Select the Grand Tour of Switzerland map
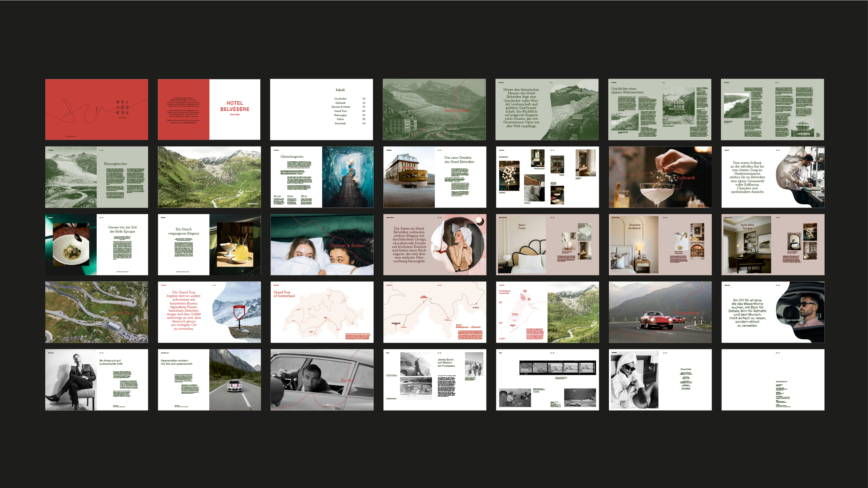The image size is (868, 488). [322, 312]
